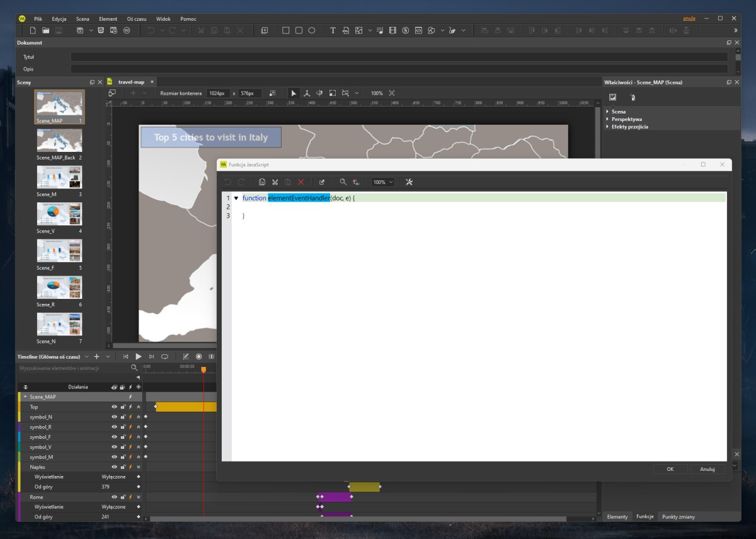Open the Oś czasu menu

(x=136, y=19)
